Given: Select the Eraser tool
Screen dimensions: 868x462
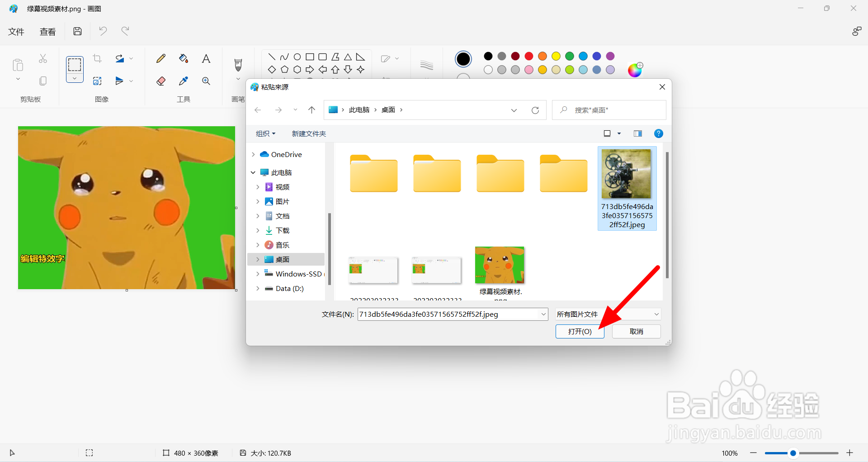Looking at the screenshot, I should 161,81.
